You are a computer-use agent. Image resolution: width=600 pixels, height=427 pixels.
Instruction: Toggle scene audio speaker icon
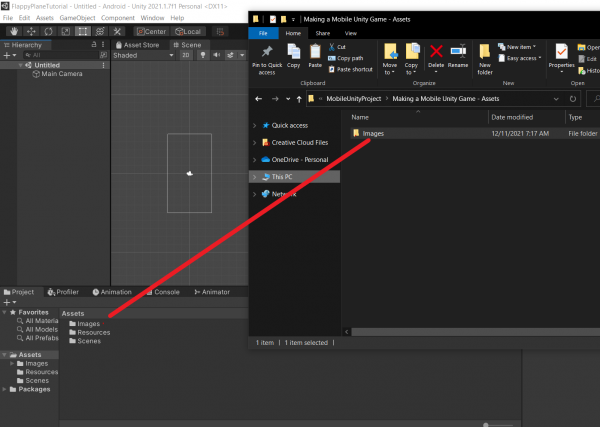[217, 55]
